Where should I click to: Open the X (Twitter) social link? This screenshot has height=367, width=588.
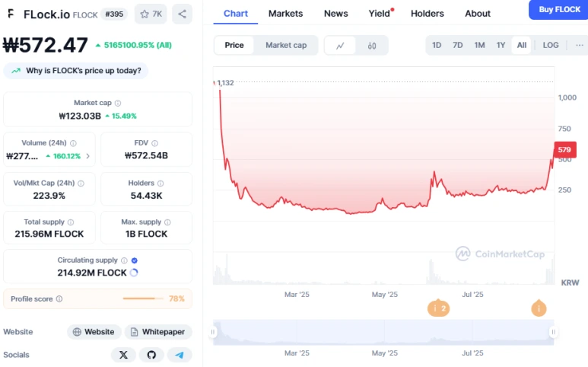pyautogui.click(x=123, y=355)
